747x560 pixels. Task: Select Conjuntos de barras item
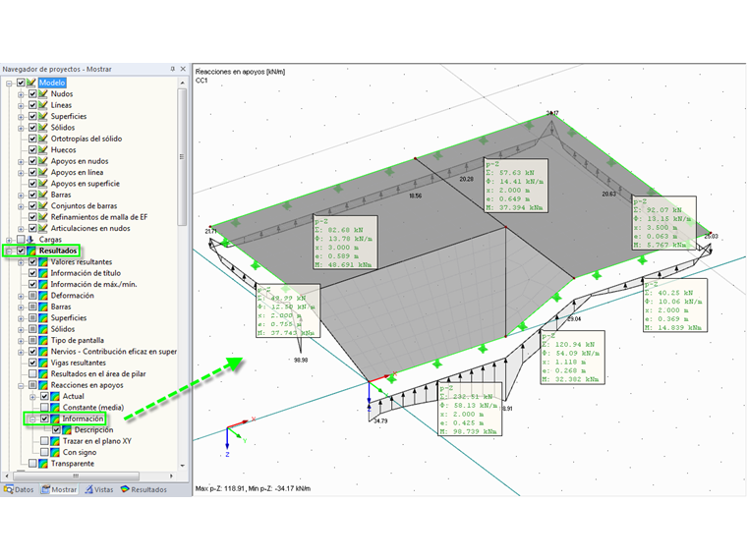click(x=84, y=205)
